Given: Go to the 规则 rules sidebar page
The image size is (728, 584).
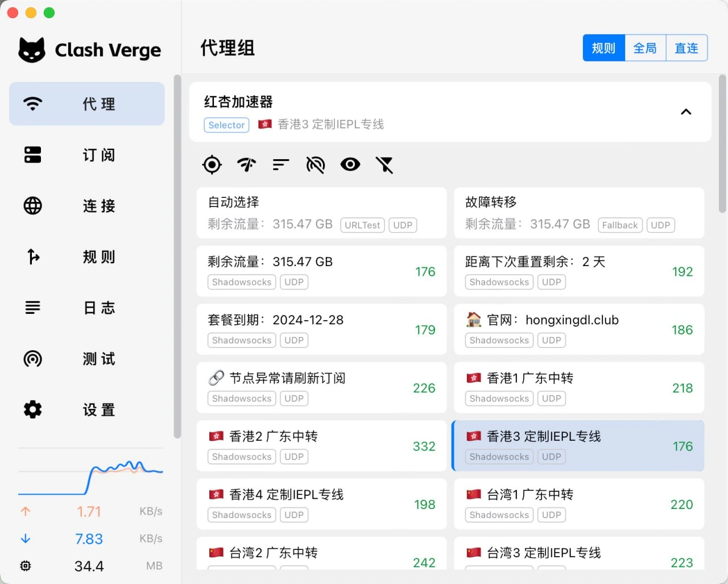Looking at the screenshot, I should tap(87, 256).
